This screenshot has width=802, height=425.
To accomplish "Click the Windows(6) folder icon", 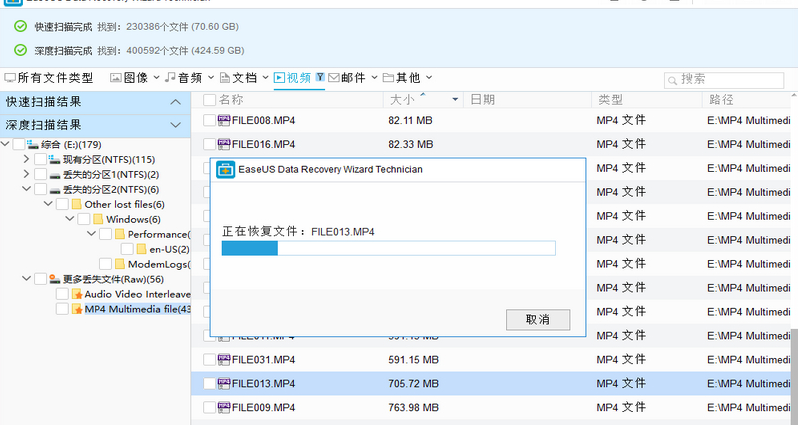I will [98, 219].
